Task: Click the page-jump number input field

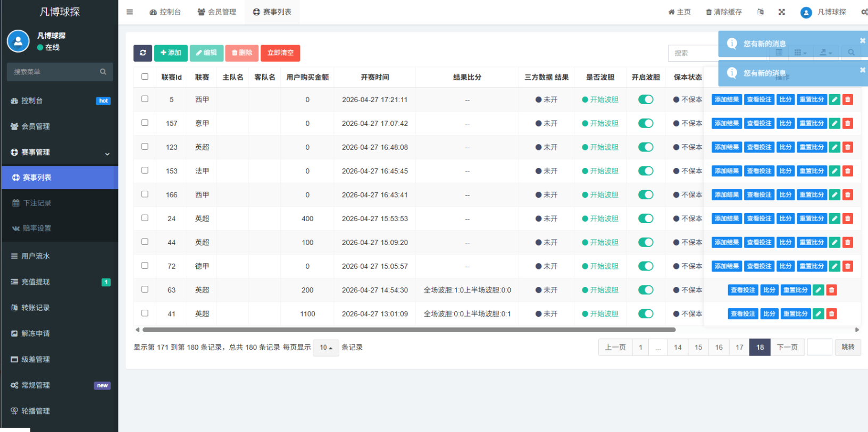Action: (819, 348)
